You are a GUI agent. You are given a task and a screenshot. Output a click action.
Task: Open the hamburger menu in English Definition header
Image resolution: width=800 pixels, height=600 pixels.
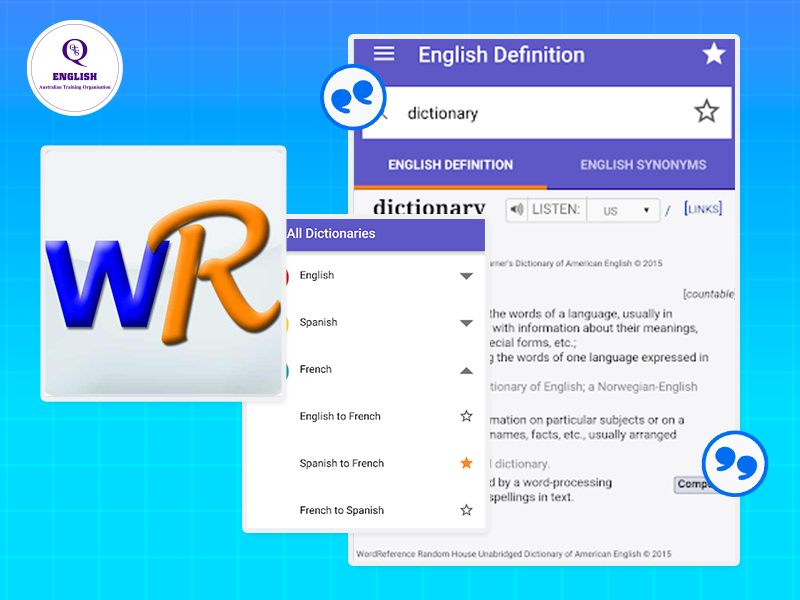[x=384, y=54]
